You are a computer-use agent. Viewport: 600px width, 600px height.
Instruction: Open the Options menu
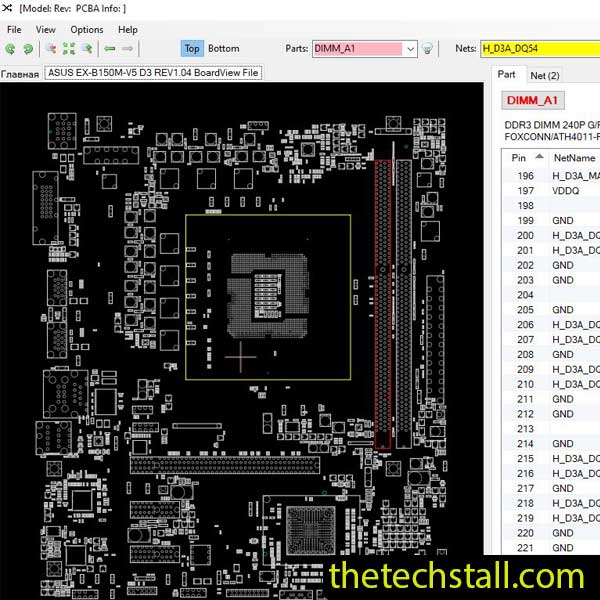(x=87, y=30)
